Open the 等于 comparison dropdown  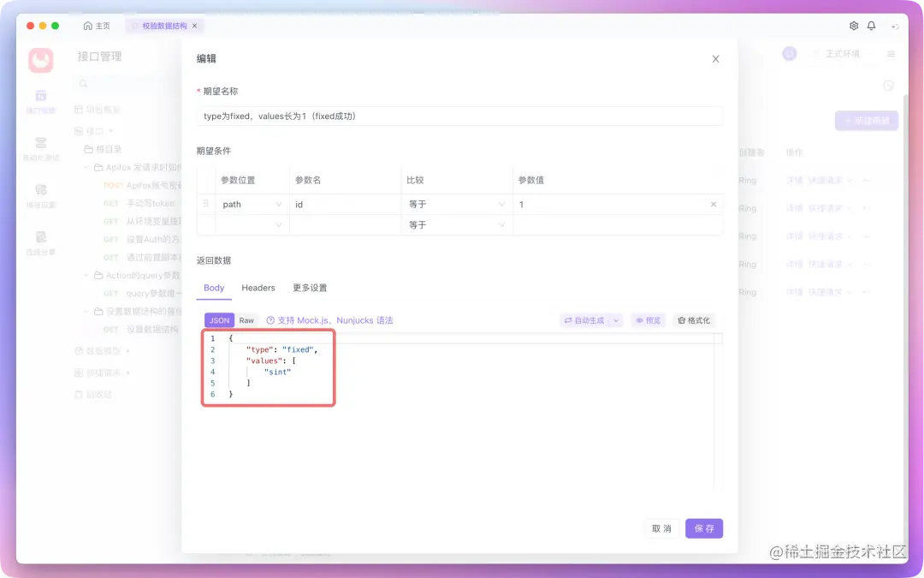pos(456,204)
